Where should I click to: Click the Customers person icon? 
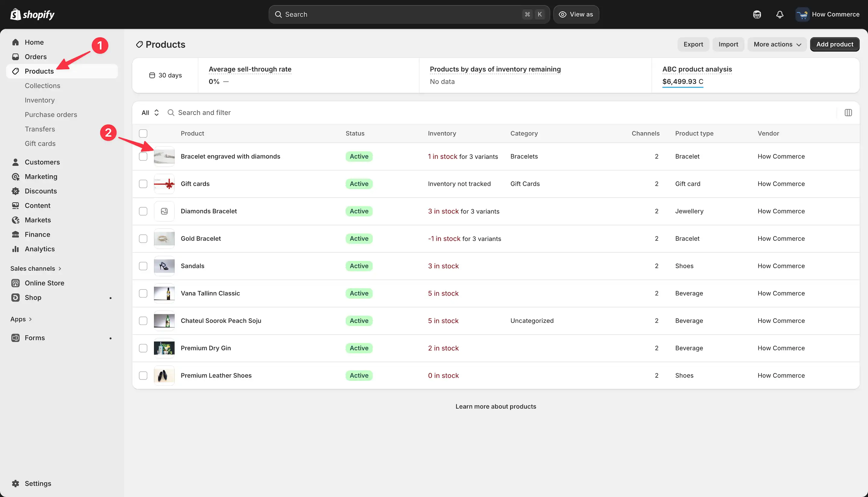[15, 162]
